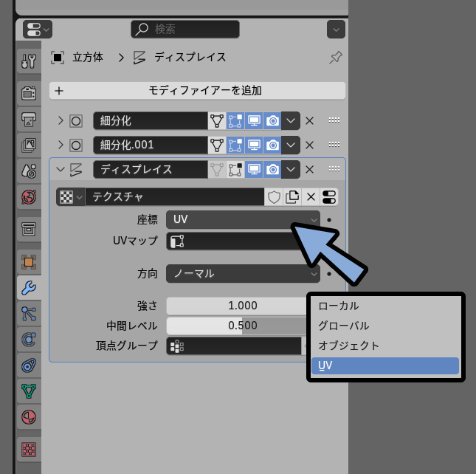Image resolution: width=476 pixels, height=474 pixels.
Task: Edit the 細分化 modifier name field
Action: point(151,120)
